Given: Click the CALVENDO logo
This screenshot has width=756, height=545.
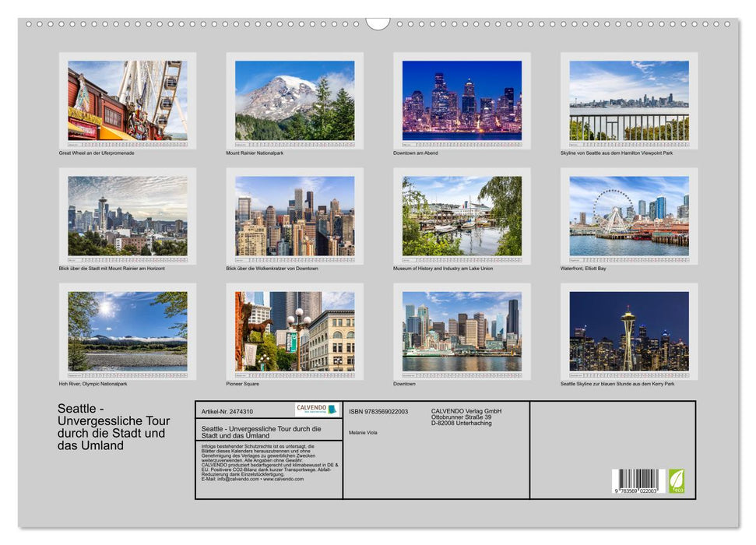Looking at the screenshot, I should point(317,410).
